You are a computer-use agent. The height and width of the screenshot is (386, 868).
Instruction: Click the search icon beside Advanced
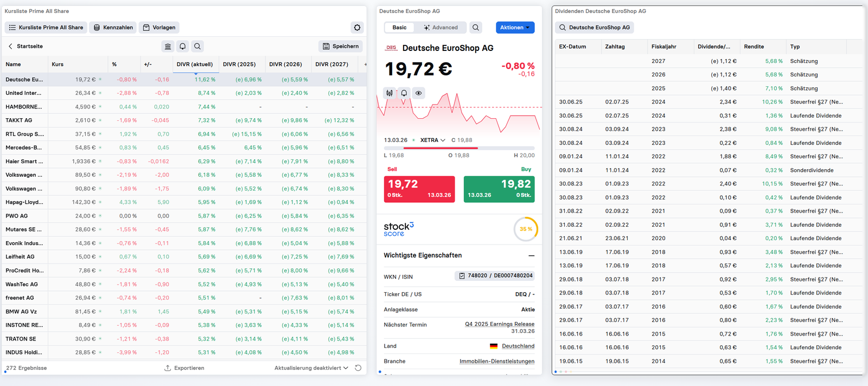tap(476, 28)
